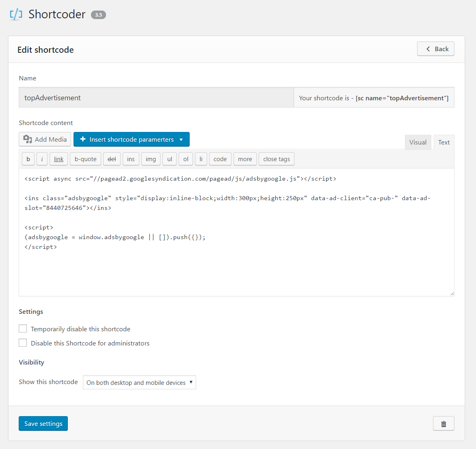The width and height of the screenshot is (476, 449).
Task: Open the Show this shortcode dropdown
Action: click(139, 382)
